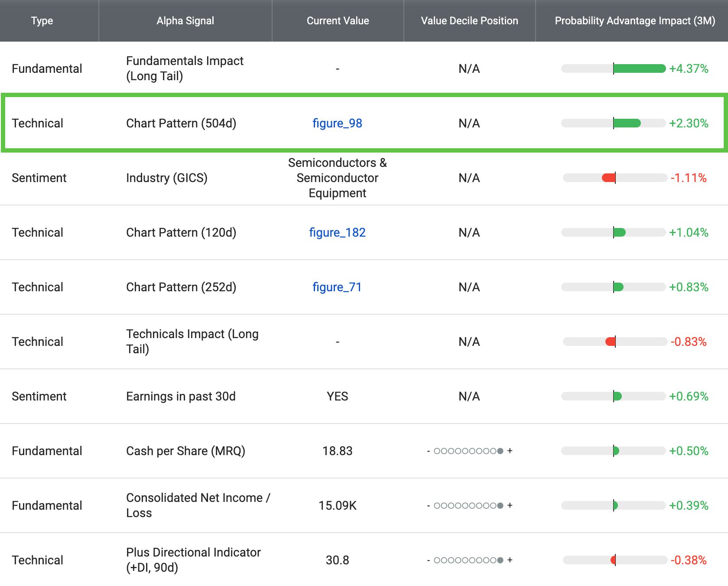Click the Current Value column header
The width and height of the screenshot is (728, 586).
338,21
